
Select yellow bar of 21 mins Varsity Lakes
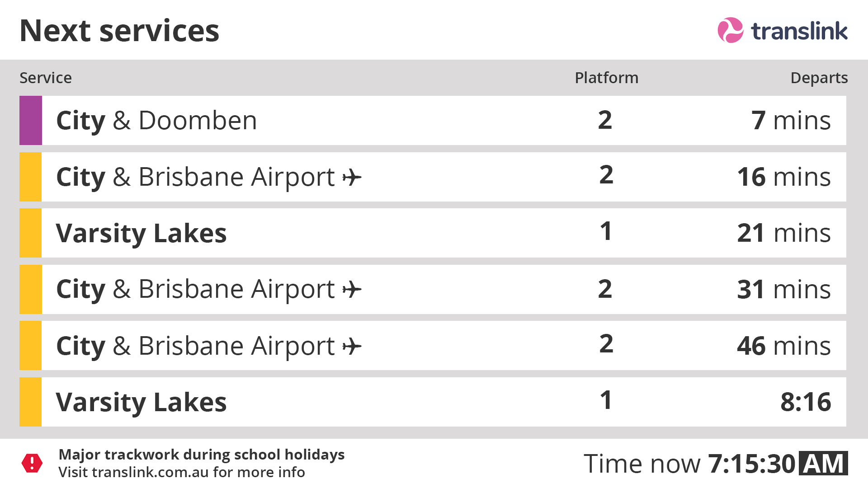[x=31, y=233]
